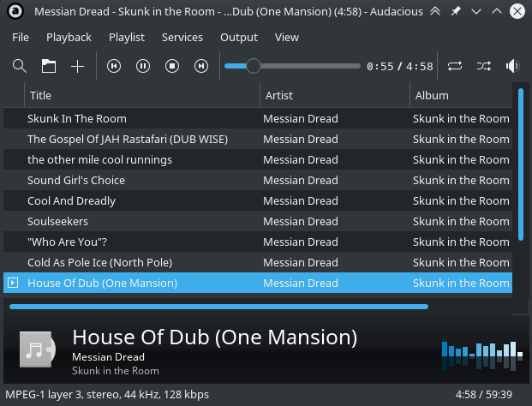The height and width of the screenshot is (406, 532).
Task: Click the playback seek slider handle
Action: tap(253, 66)
